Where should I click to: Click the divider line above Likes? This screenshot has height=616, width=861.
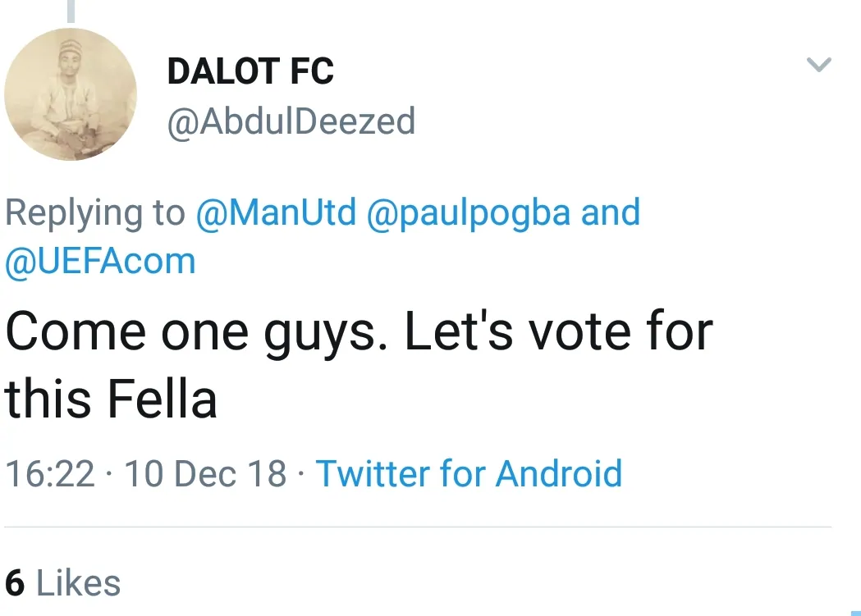[418, 527]
